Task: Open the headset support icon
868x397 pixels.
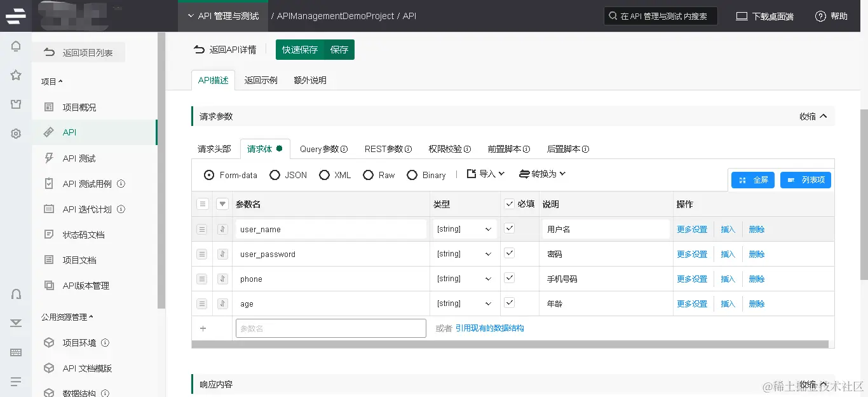Action: click(x=16, y=294)
